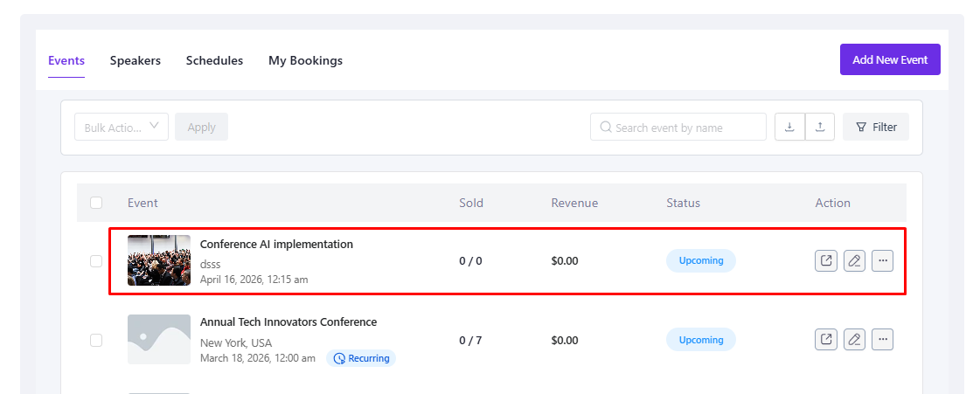This screenshot has width=980, height=394.
Task: Open more options for Conference AI implementation
Action: coord(882,260)
